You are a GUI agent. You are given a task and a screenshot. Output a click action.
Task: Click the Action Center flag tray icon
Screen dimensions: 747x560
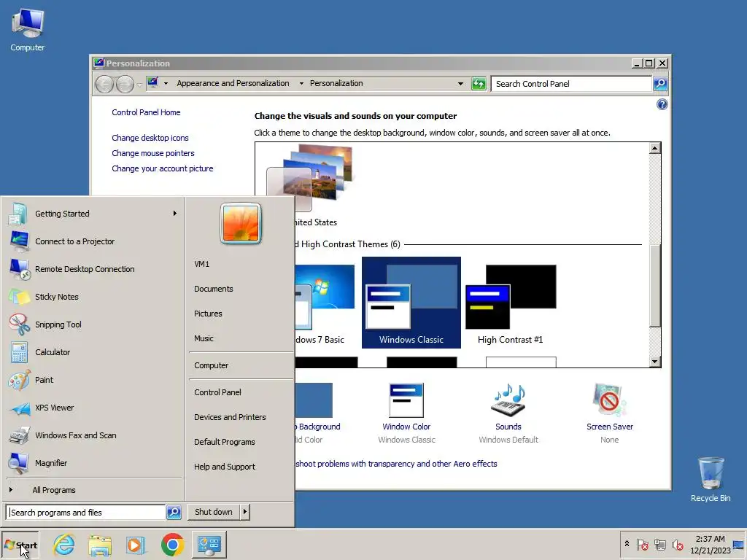click(642, 545)
